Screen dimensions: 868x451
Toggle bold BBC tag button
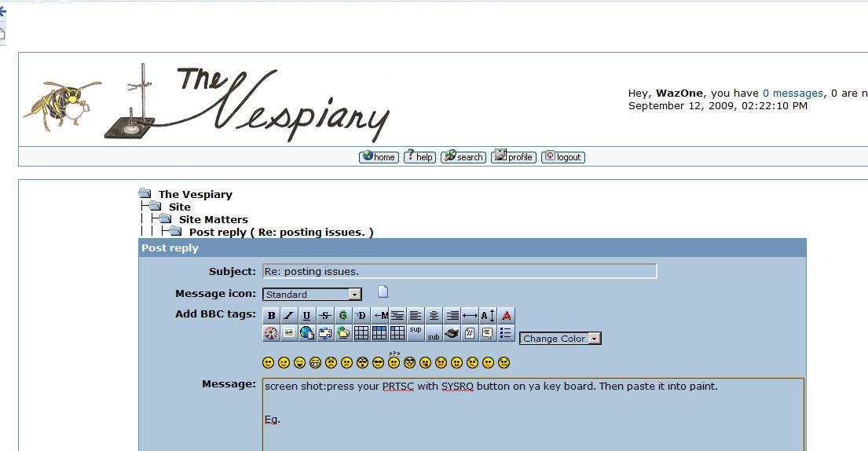point(271,316)
